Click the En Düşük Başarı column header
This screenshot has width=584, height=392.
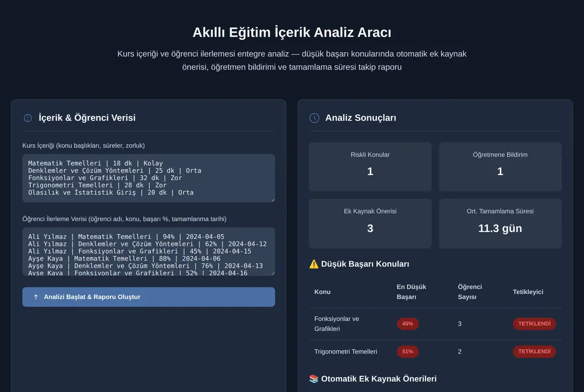[411, 292]
